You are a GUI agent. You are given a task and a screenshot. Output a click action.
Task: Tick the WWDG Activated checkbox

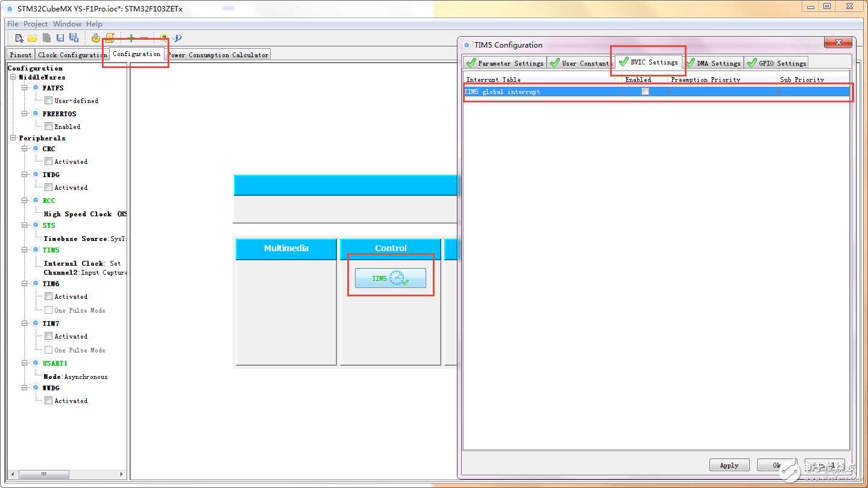coord(49,401)
